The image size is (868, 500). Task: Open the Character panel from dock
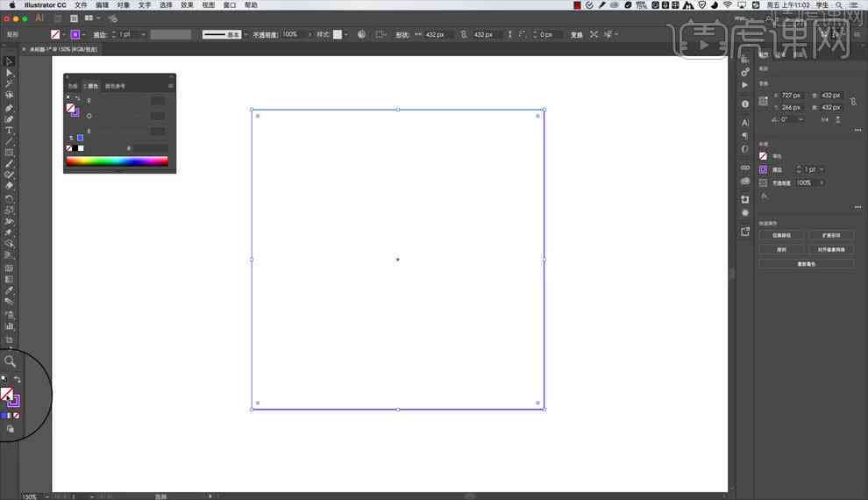745,123
